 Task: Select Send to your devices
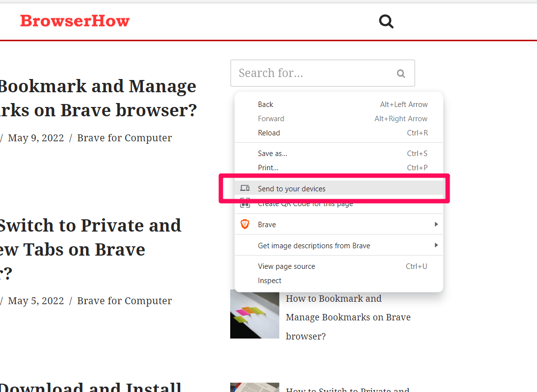(x=339, y=188)
